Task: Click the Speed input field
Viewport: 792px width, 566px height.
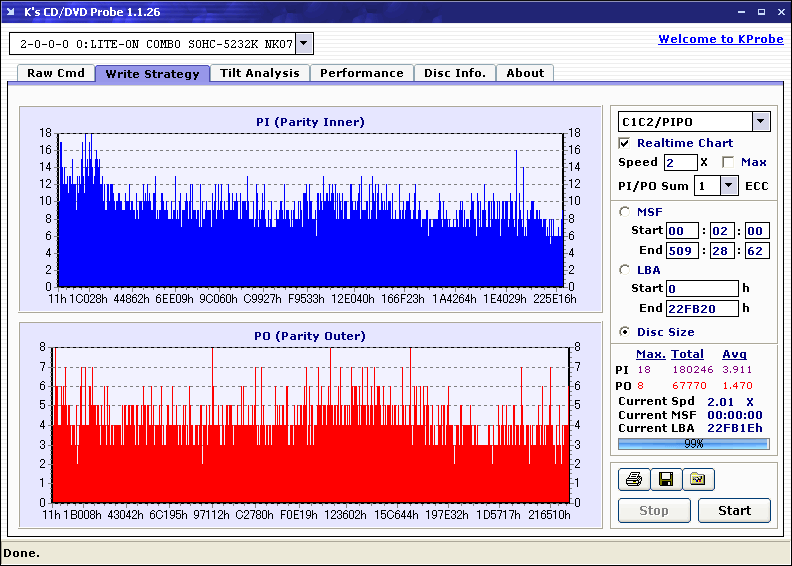Action: pyautogui.click(x=680, y=162)
